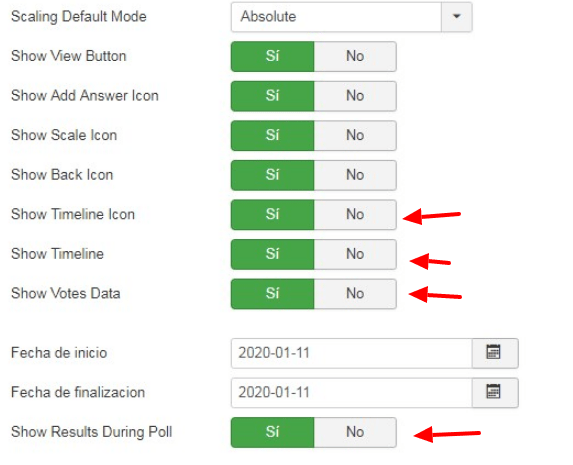This screenshot has width=573, height=465.
Task: Choose No for Show Timeline
Action: click(x=355, y=254)
